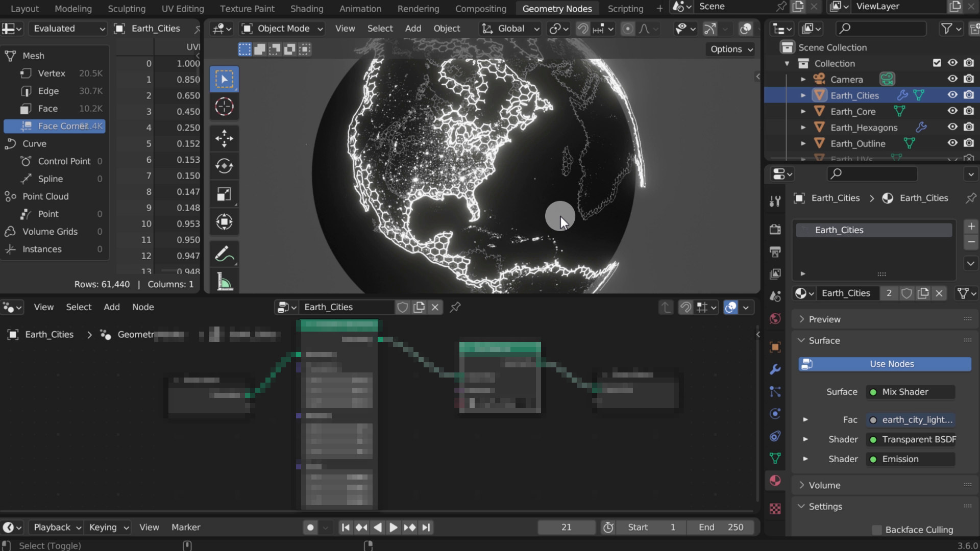Open the Material properties tab
Image resolution: width=980 pixels, height=551 pixels.
pyautogui.click(x=775, y=481)
